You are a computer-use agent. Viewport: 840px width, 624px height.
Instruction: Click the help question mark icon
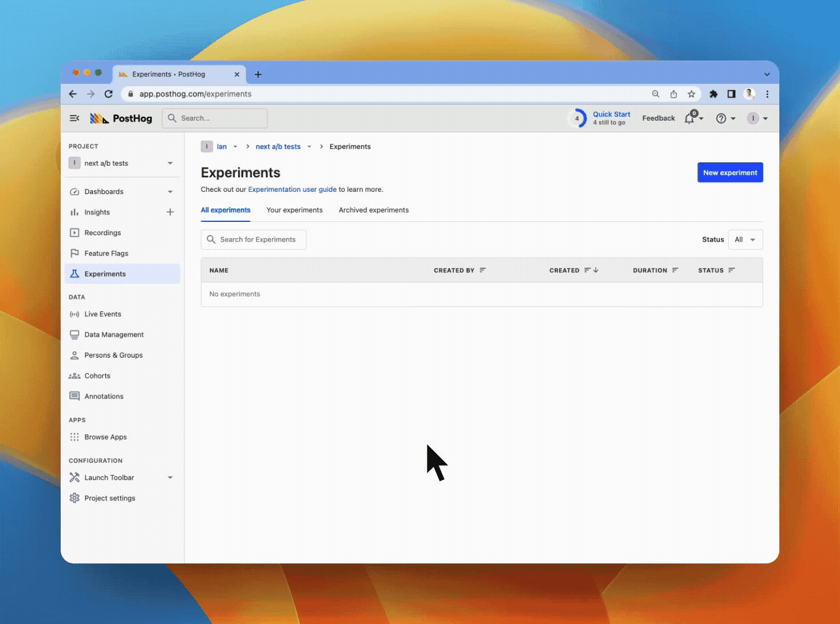(x=721, y=118)
